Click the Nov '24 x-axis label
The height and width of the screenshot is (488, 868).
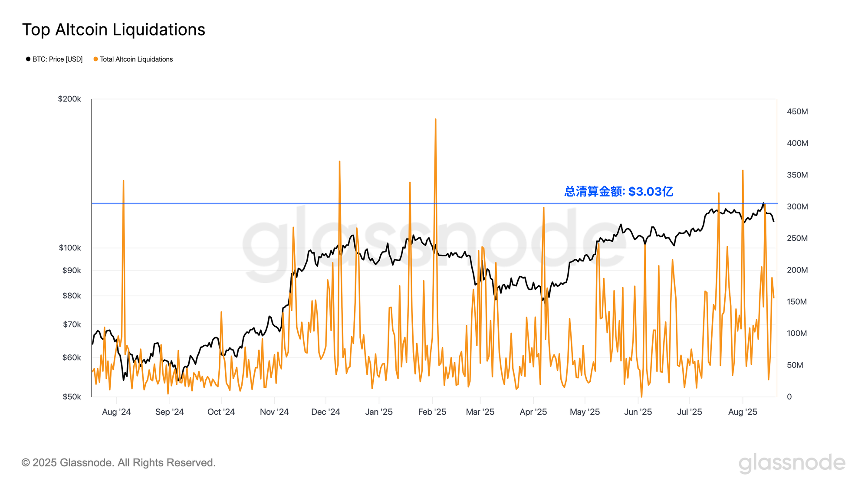[x=274, y=412]
